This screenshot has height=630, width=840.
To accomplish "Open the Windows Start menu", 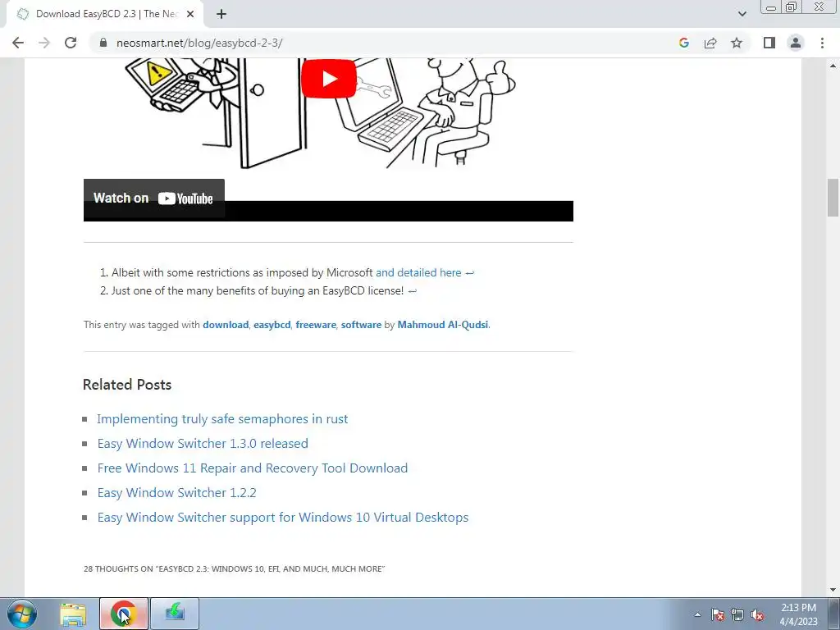I will pyautogui.click(x=22, y=614).
